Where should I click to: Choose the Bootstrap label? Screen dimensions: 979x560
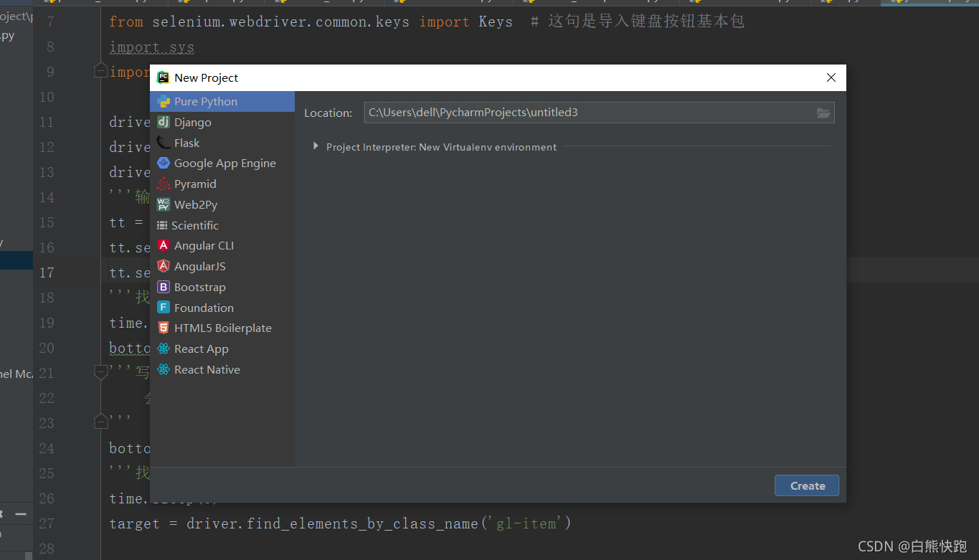click(200, 287)
